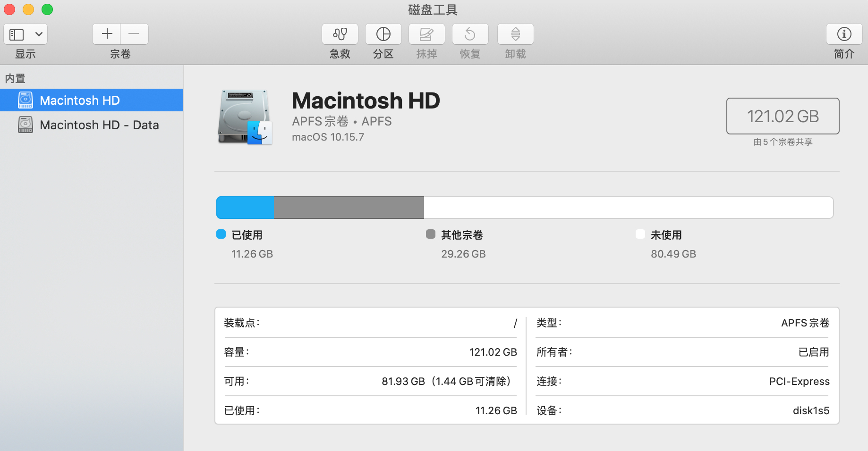
Task: Click the gray 其他宗卷 legend swatch
Action: tap(431, 234)
